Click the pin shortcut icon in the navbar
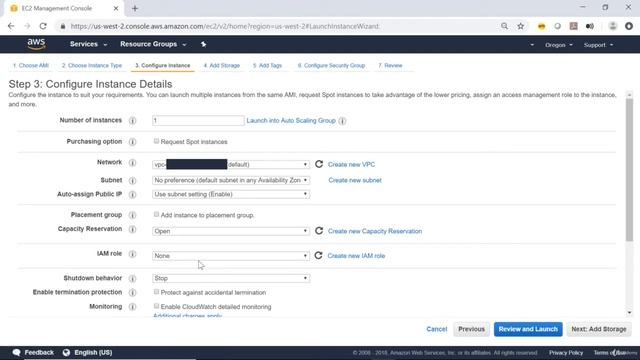Viewport: 640px width, 360px height. (x=203, y=44)
